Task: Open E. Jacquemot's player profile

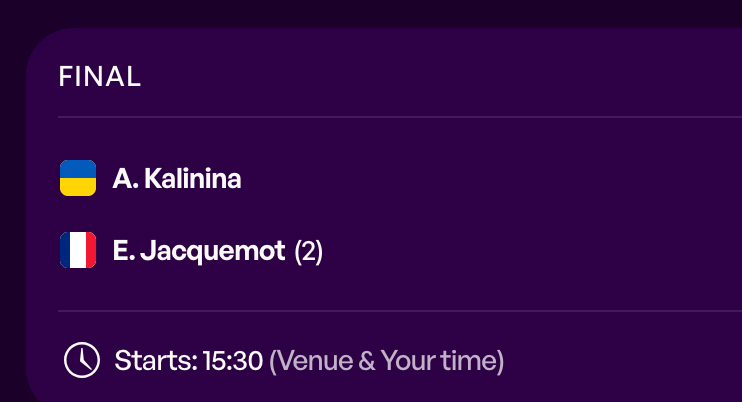Action: click(x=199, y=251)
